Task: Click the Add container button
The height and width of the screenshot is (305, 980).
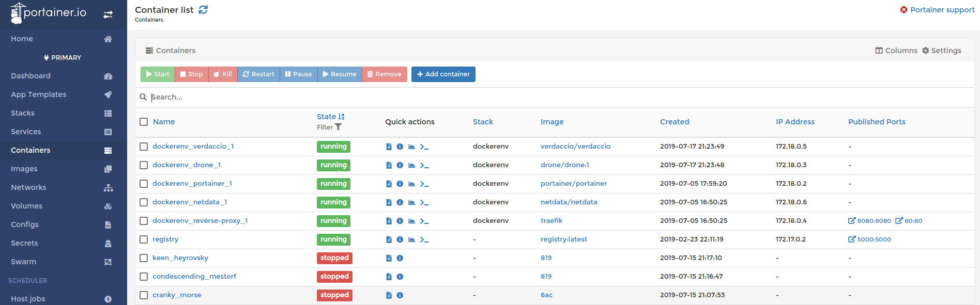Action: [443, 74]
